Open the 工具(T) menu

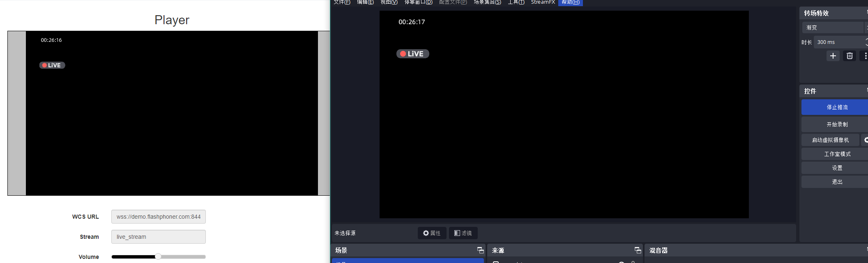coord(516,2)
